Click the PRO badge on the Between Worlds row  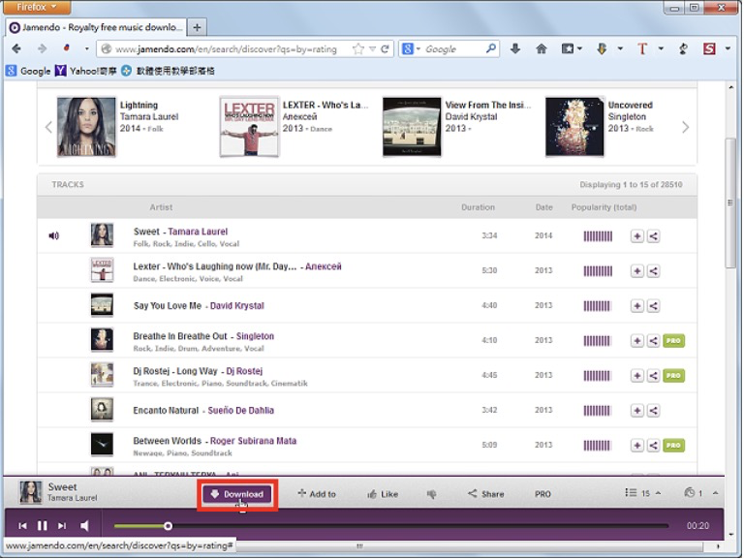[674, 445]
